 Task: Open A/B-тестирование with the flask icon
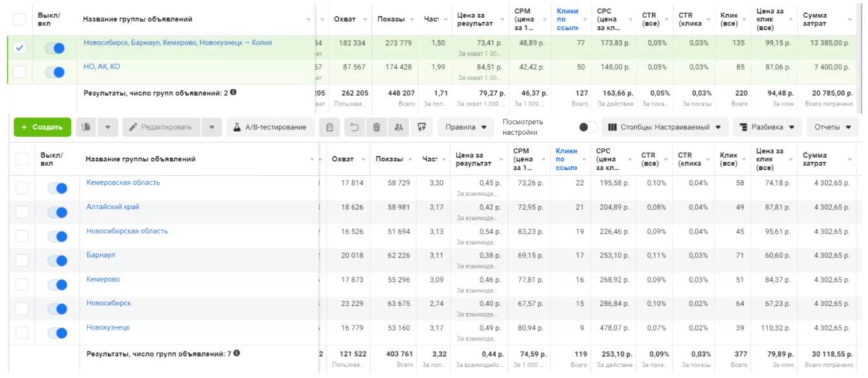(270, 128)
